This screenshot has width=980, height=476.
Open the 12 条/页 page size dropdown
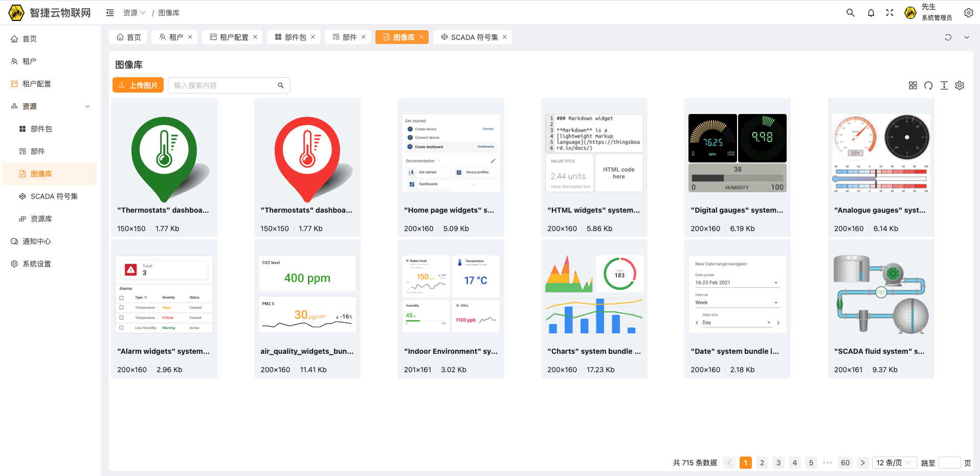(x=894, y=463)
